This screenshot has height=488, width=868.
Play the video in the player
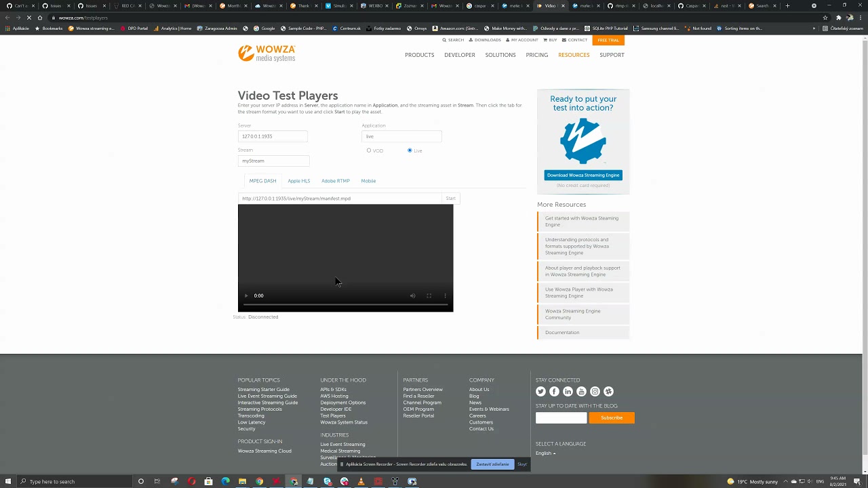246,296
